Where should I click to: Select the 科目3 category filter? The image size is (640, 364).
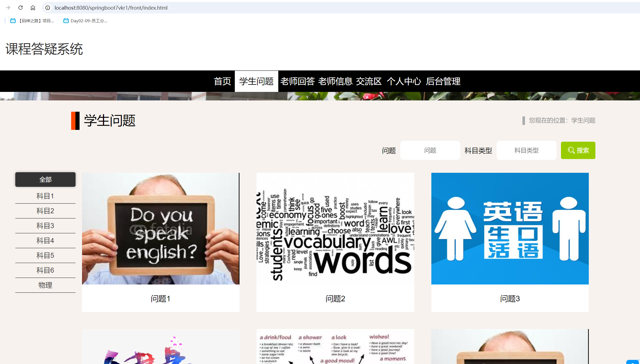(45, 226)
